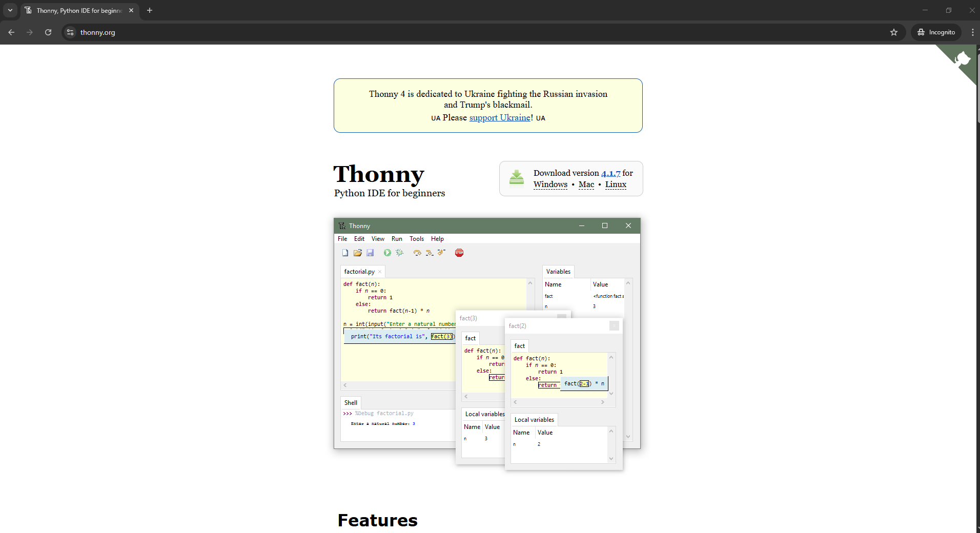980x533 pixels.
Task: Click the green Run script icon
Action: point(387,253)
